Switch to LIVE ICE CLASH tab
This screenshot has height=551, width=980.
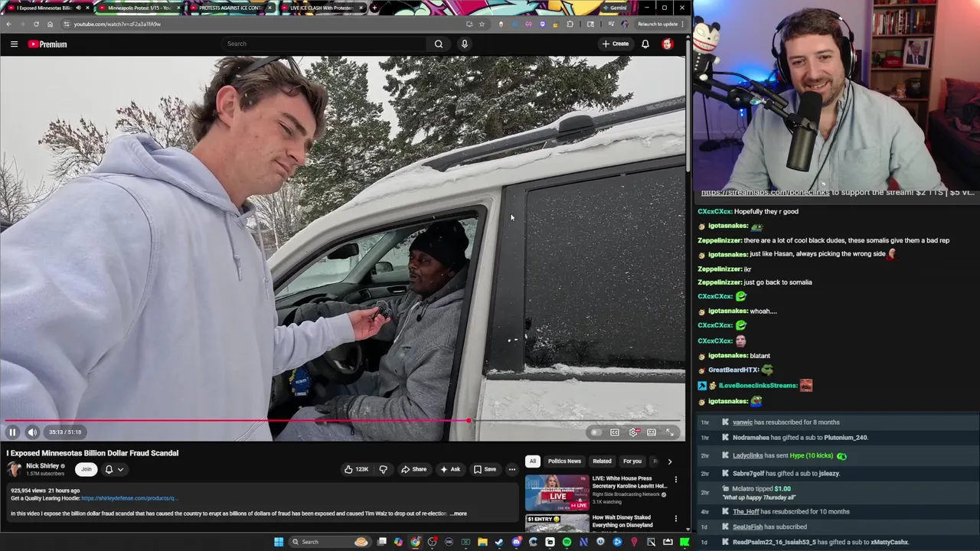click(x=320, y=8)
